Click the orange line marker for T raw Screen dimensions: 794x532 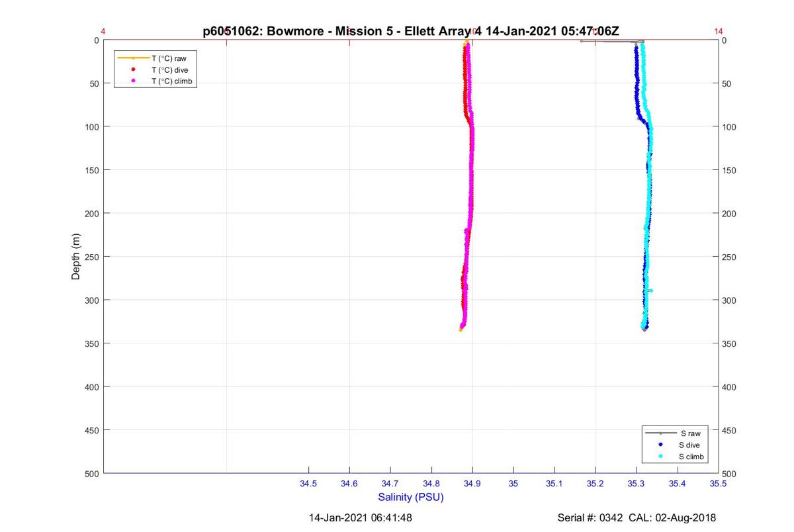point(134,58)
